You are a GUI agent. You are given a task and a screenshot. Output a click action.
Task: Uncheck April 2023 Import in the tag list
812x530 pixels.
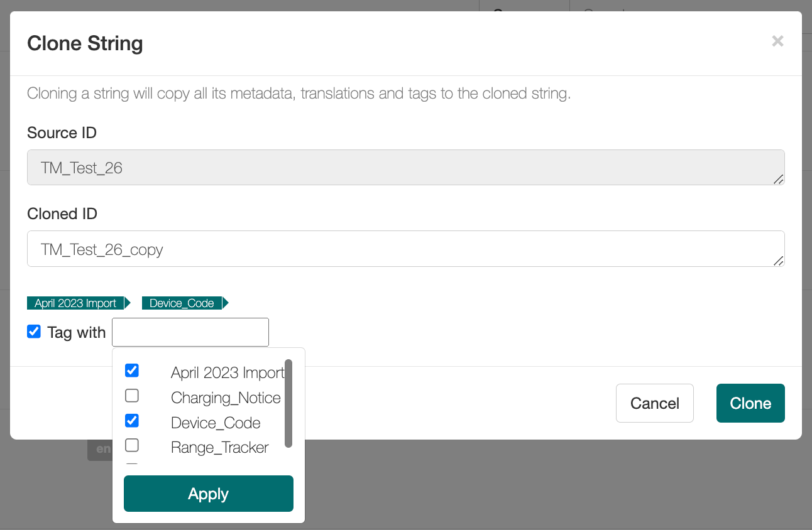point(131,370)
